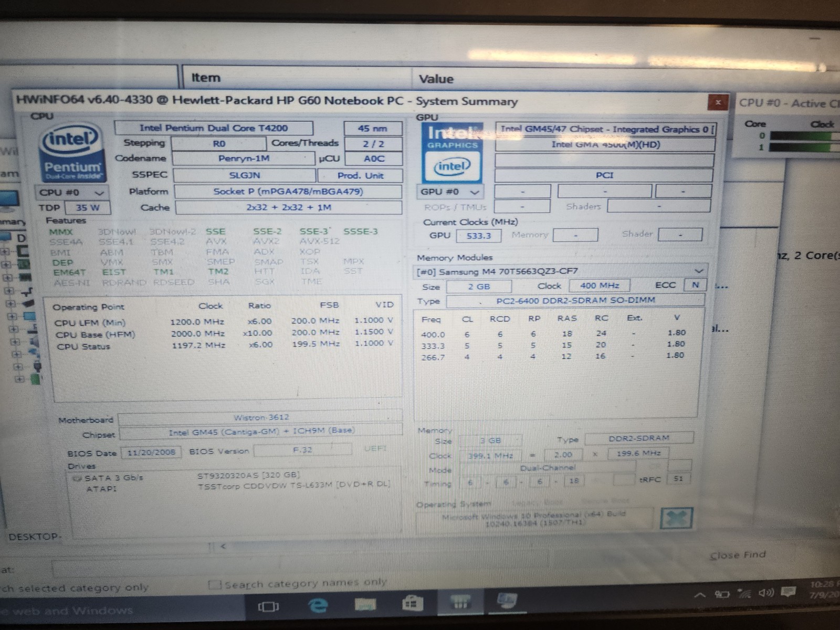840x630 pixels.
Task: Close the System Summary window
Action: pos(718,102)
